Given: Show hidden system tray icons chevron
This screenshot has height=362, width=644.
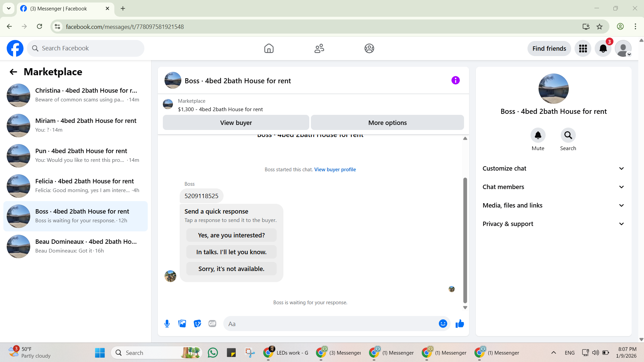Looking at the screenshot, I should (x=554, y=353).
